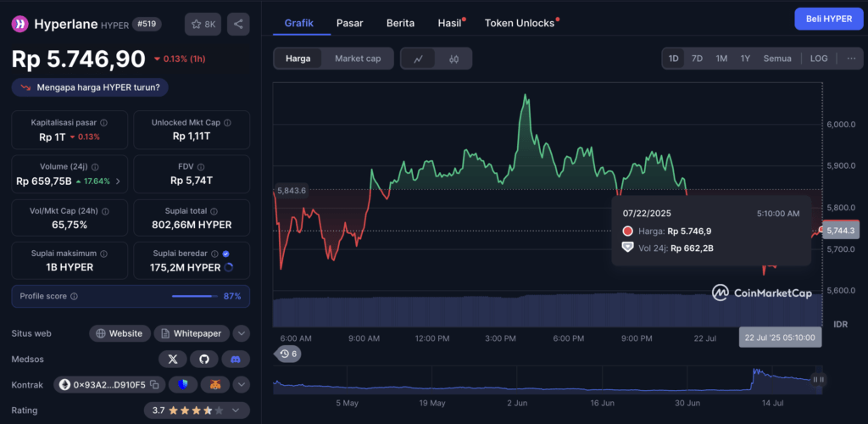Image resolution: width=868 pixels, height=424 pixels.
Task: Click the red price marker on chart
Action: click(x=821, y=230)
